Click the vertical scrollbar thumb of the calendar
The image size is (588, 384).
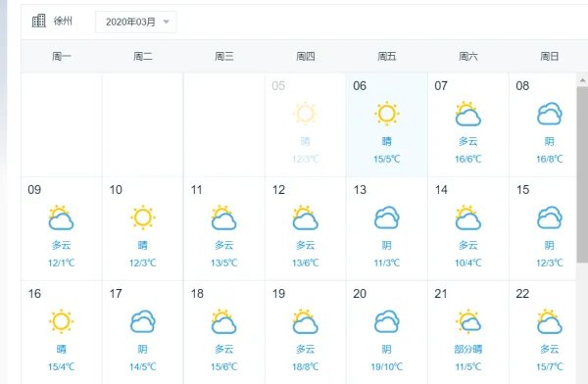(x=582, y=174)
